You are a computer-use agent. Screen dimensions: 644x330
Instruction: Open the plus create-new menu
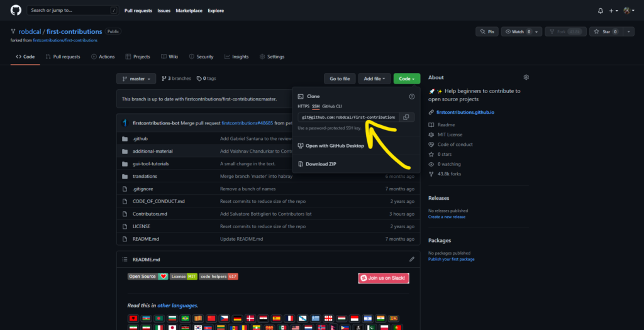(x=613, y=11)
